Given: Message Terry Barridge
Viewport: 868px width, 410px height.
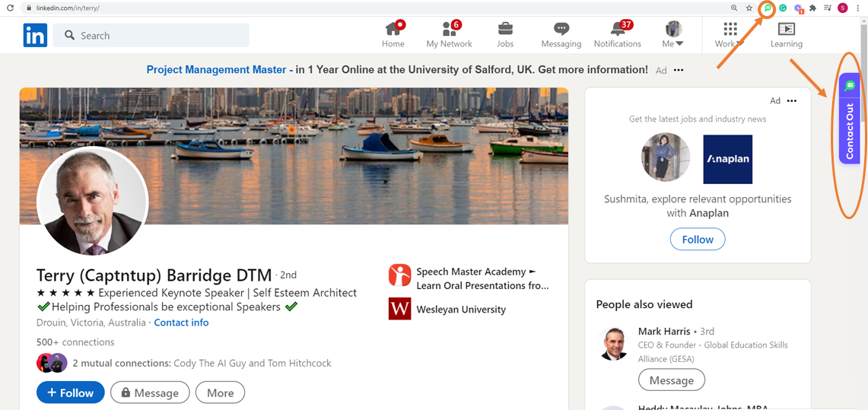Looking at the screenshot, I should [150, 393].
